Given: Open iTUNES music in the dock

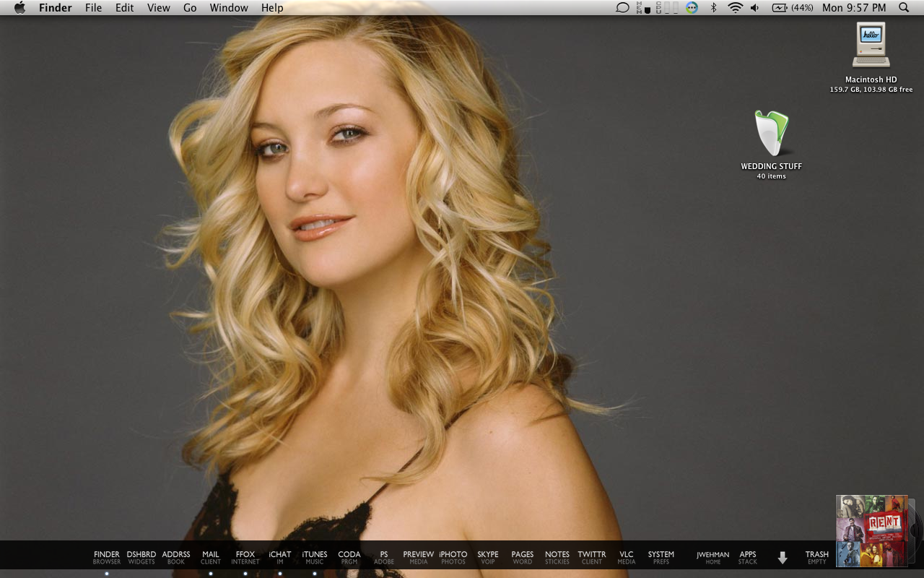Looking at the screenshot, I should [315, 558].
